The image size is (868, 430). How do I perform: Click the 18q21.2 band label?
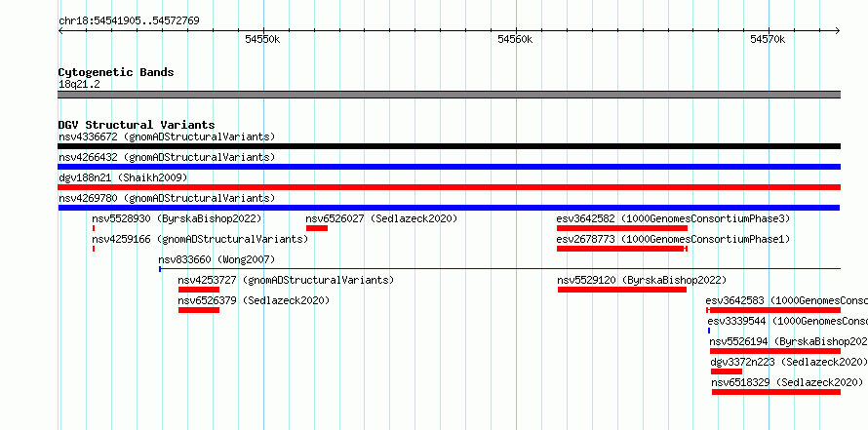pyautogui.click(x=79, y=85)
